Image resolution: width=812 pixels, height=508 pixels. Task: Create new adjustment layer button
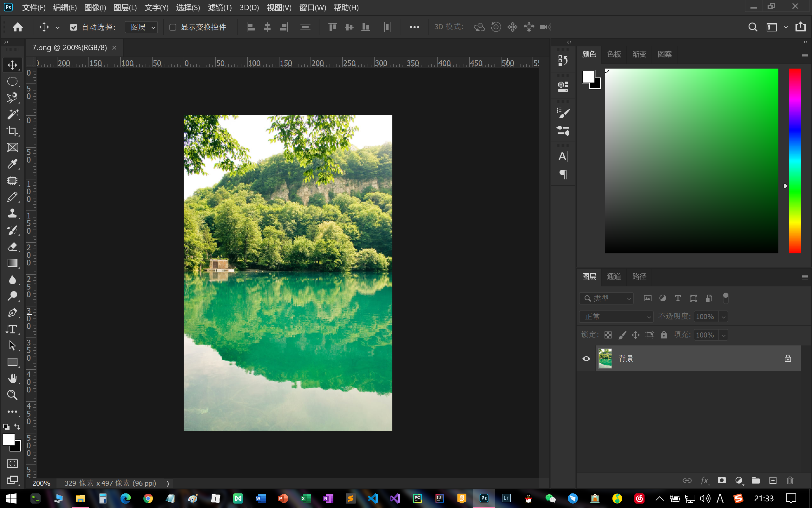[x=739, y=480]
